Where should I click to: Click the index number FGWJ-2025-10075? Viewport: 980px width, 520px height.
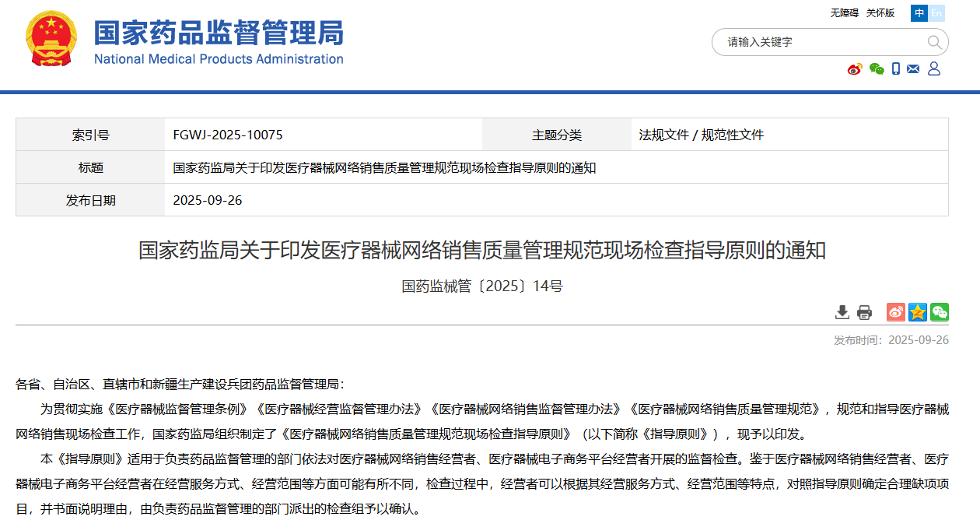click(228, 135)
